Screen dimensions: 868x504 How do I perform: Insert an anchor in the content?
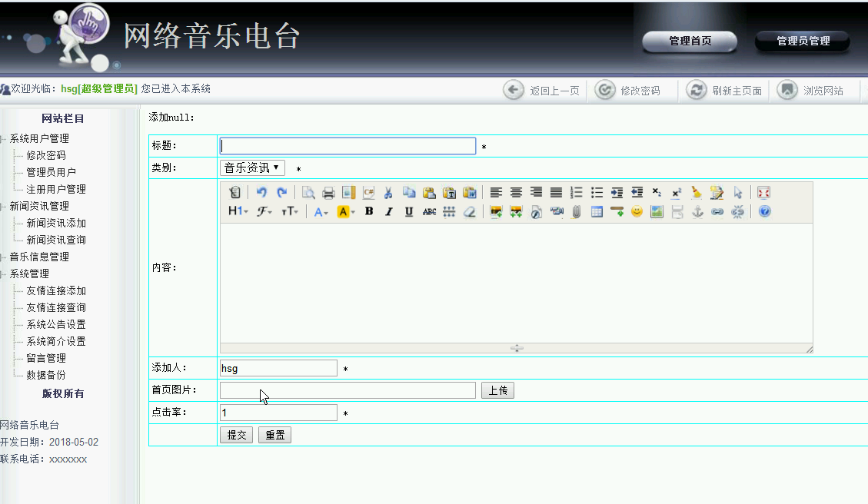click(697, 211)
